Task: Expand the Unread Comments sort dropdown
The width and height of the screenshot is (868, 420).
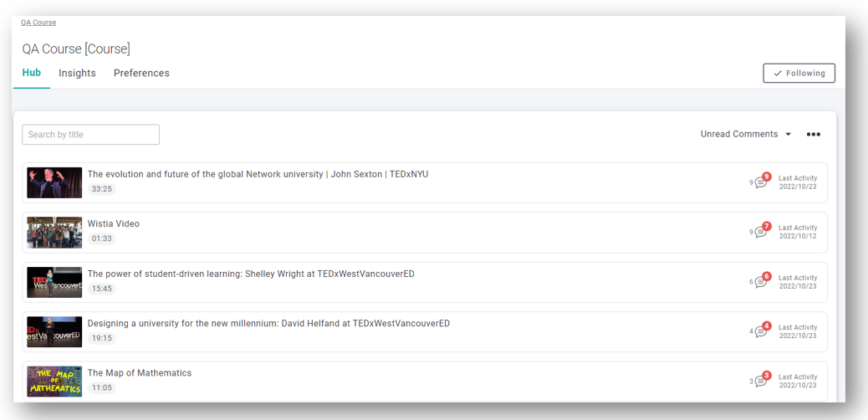Action: point(746,134)
